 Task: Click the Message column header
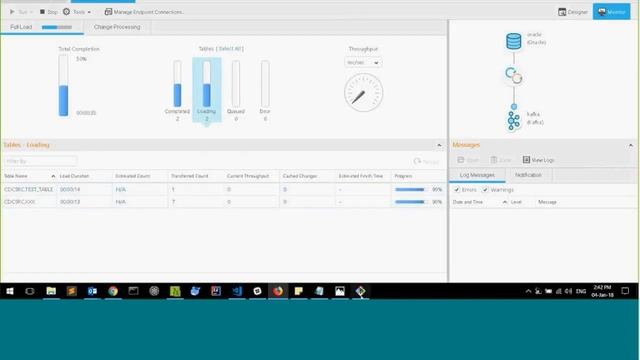click(x=547, y=202)
